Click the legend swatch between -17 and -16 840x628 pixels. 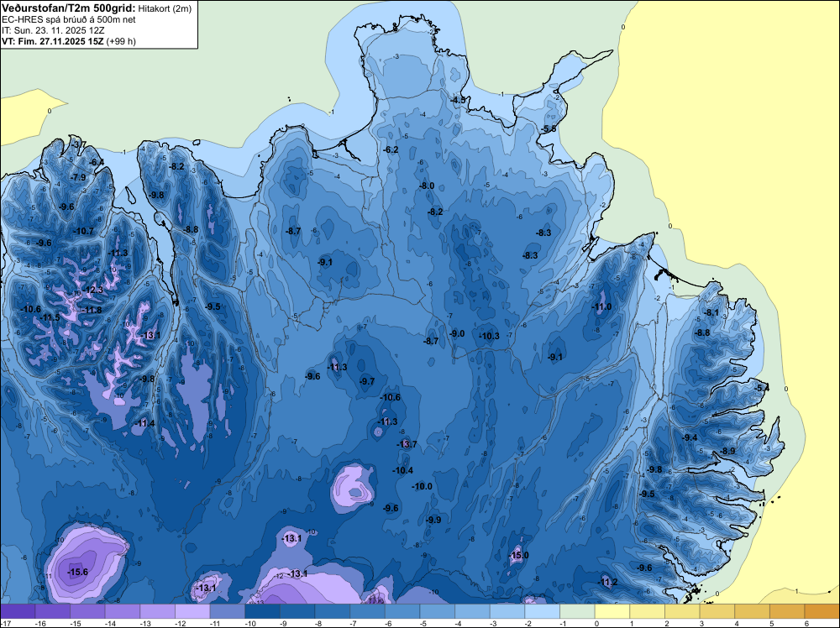point(18,611)
